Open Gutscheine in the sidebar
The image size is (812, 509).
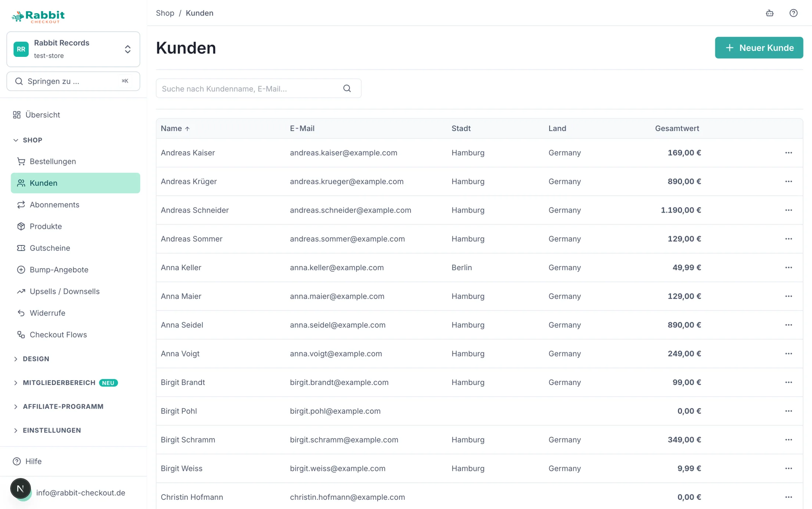[x=75, y=248]
